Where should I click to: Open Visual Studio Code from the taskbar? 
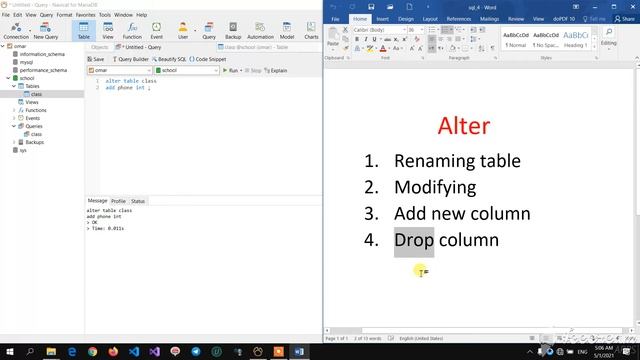coord(134,351)
